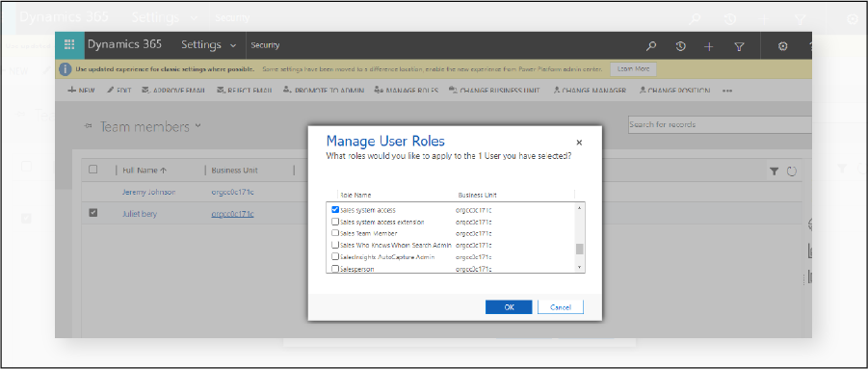Click MANAGE ROLES in command bar

point(407,91)
